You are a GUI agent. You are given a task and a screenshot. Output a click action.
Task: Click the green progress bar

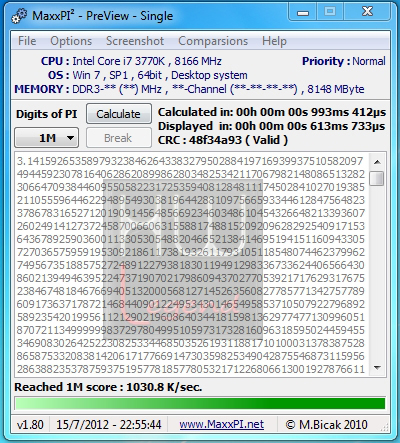(x=200, y=403)
